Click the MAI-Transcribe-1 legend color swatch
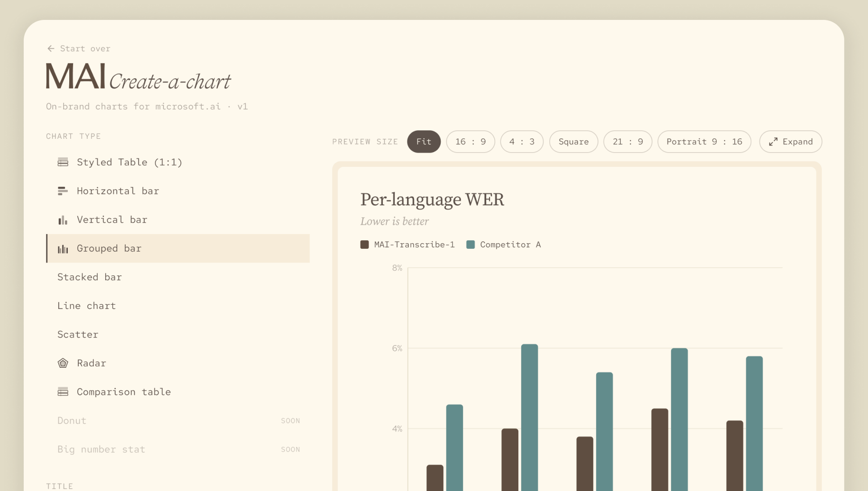Screen dimensions: 868x491 point(364,245)
